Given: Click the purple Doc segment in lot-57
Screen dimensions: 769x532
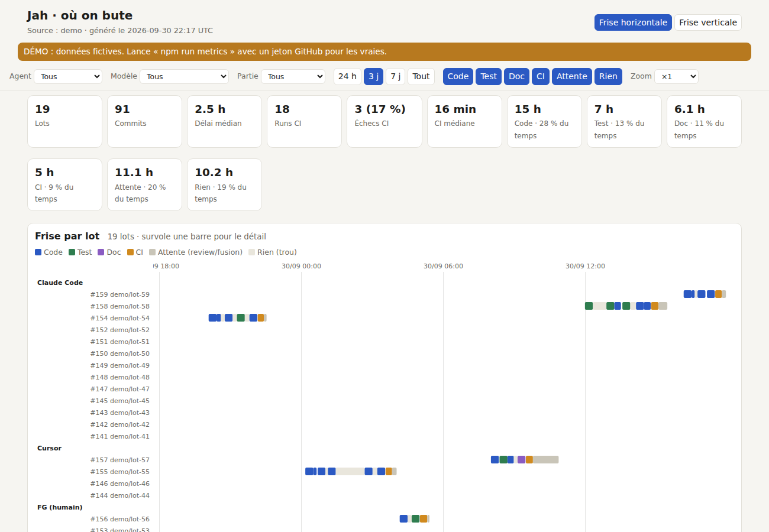Looking at the screenshot, I should tap(521, 459).
